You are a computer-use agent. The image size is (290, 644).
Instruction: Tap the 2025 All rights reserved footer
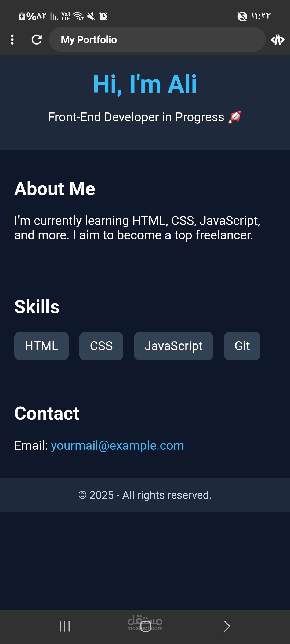pyautogui.click(x=145, y=495)
